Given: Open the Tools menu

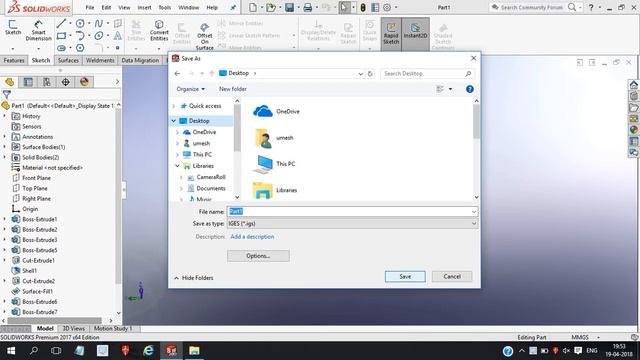Looking at the screenshot, I should click(164, 7).
